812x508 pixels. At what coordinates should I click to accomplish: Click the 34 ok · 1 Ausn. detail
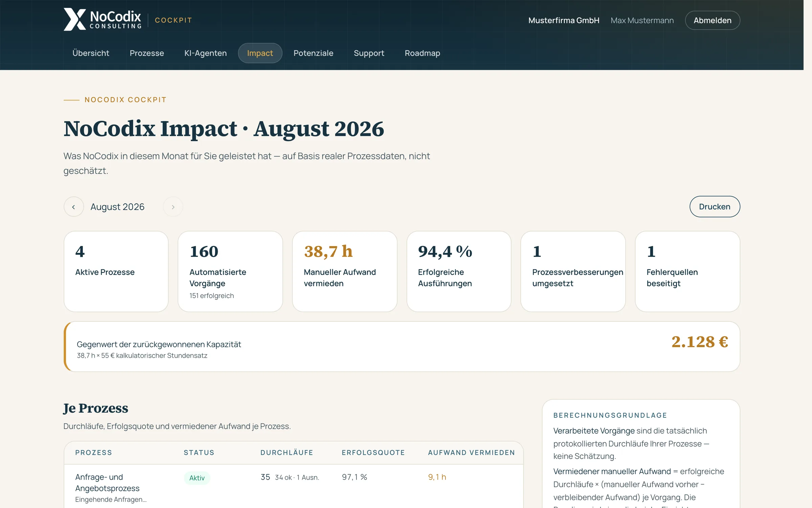[x=297, y=478]
